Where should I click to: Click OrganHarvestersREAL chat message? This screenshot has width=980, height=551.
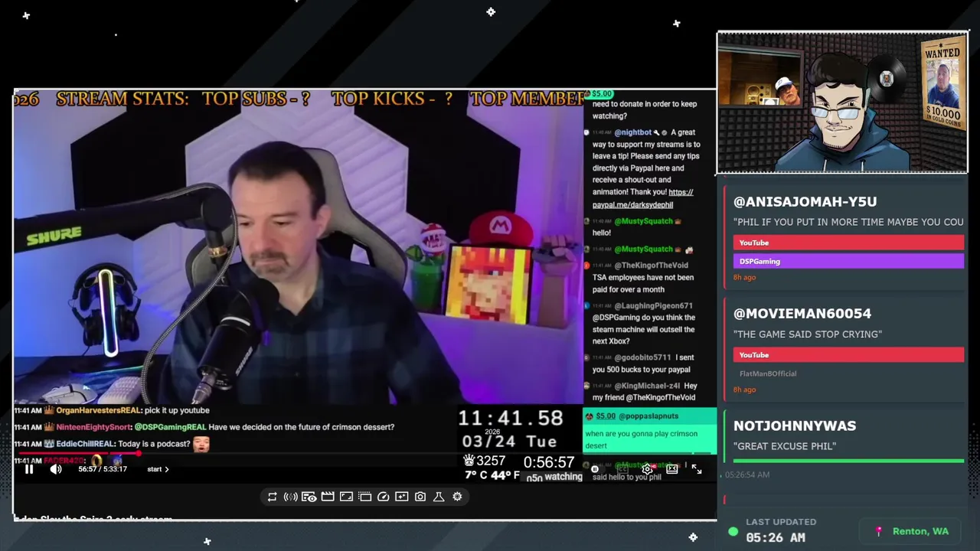(112, 411)
